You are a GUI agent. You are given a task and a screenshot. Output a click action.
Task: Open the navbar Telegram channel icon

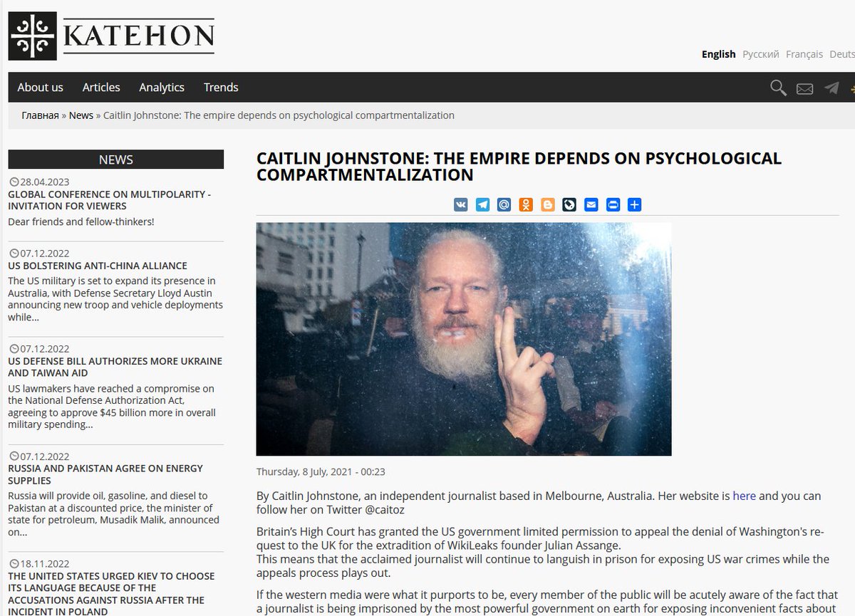831,88
